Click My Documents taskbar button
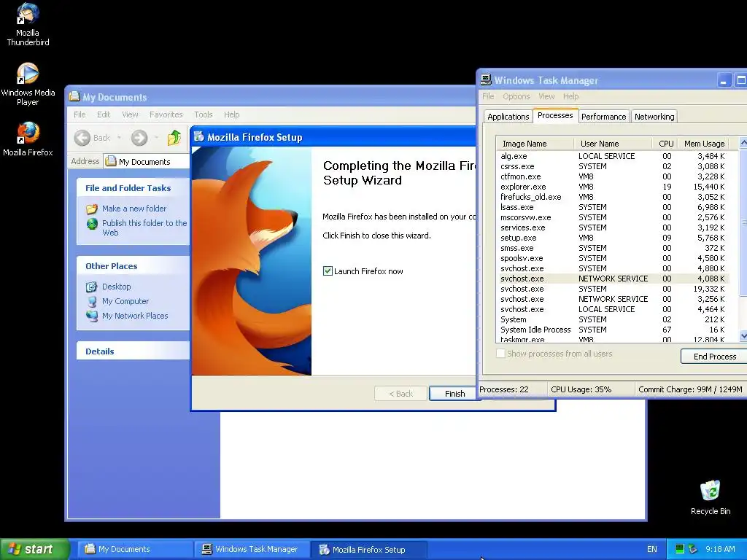Image resolution: width=747 pixels, height=560 pixels. tap(135, 549)
